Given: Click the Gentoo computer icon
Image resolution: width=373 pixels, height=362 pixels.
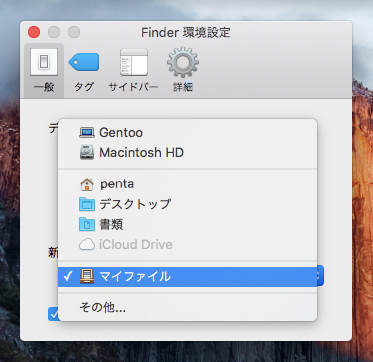Looking at the screenshot, I should click(87, 133).
